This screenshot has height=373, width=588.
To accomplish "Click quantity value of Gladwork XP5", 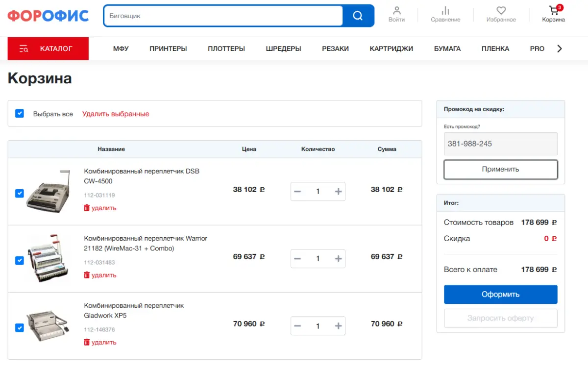I will tap(318, 326).
